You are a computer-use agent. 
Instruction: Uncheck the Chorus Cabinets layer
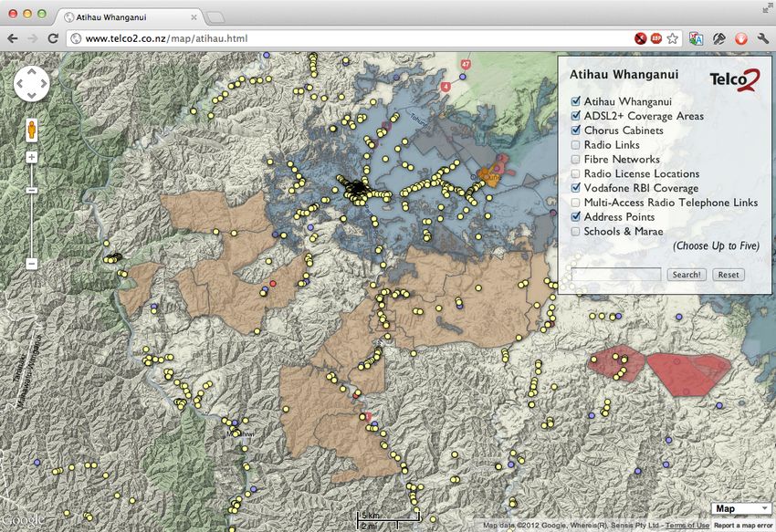[x=575, y=130]
